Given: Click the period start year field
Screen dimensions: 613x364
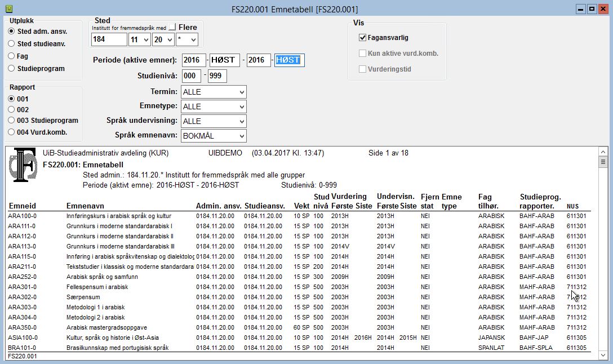Looking at the screenshot, I should click(193, 60).
